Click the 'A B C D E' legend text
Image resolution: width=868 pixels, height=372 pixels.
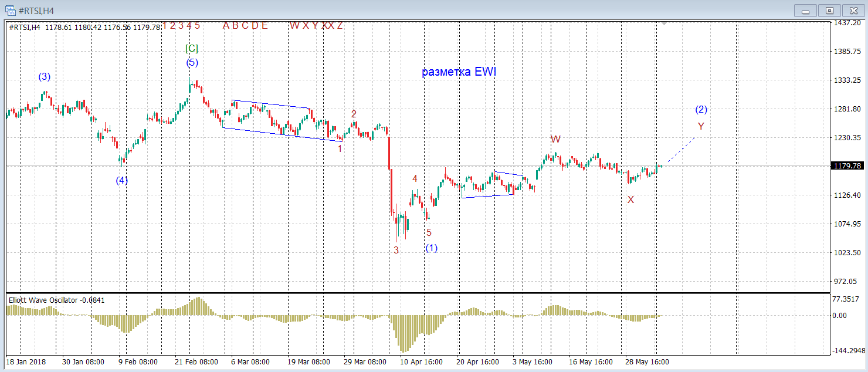pos(245,25)
